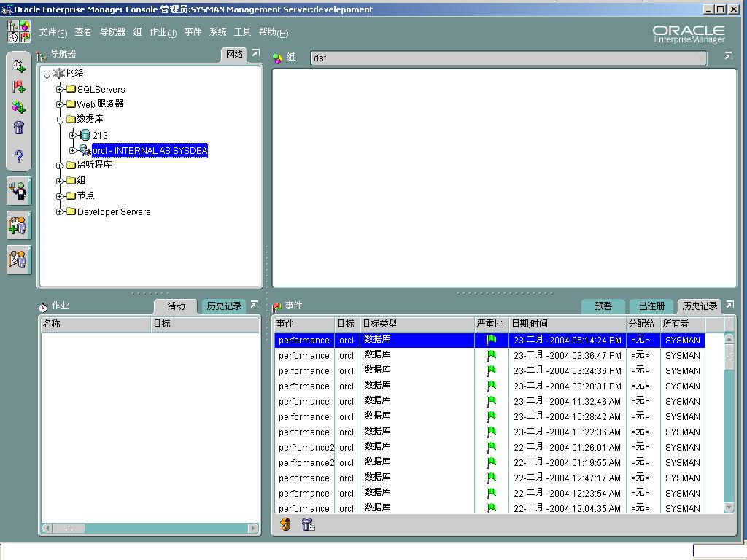Click the 213 database icon

pyautogui.click(x=85, y=135)
